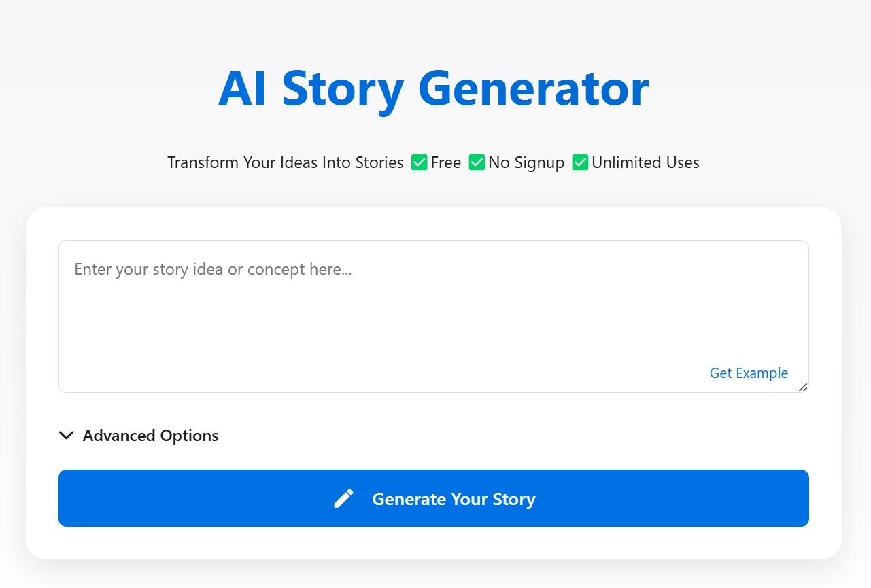Click the letters AI in the page heading

242,88
